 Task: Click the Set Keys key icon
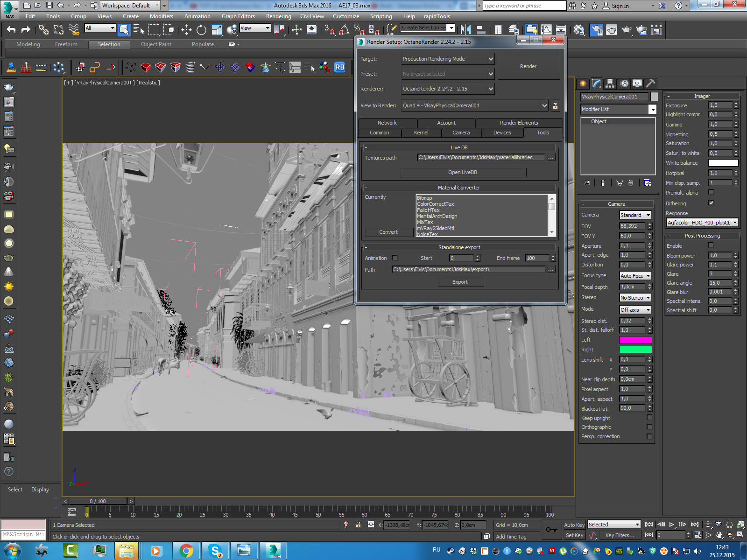pyautogui.click(x=551, y=530)
